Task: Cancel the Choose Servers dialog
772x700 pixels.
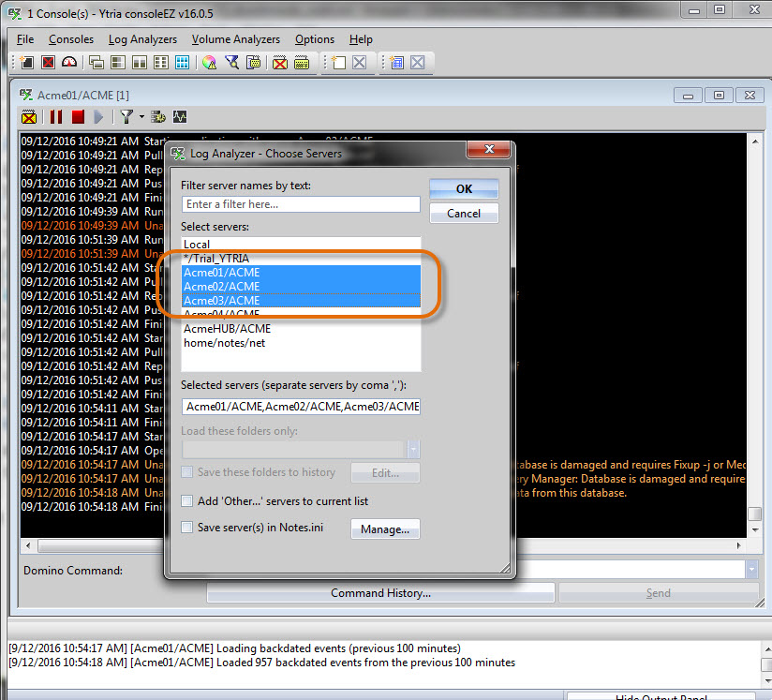Action: pyautogui.click(x=464, y=214)
